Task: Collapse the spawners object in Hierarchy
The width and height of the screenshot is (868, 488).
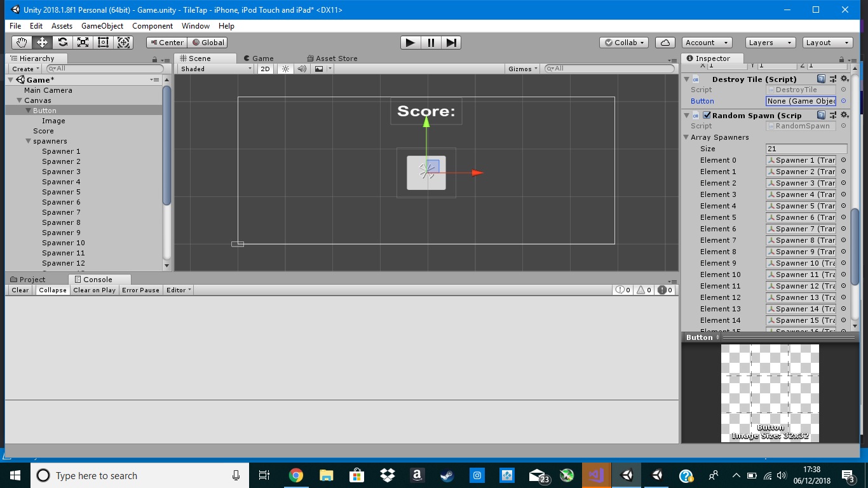Action: point(29,141)
